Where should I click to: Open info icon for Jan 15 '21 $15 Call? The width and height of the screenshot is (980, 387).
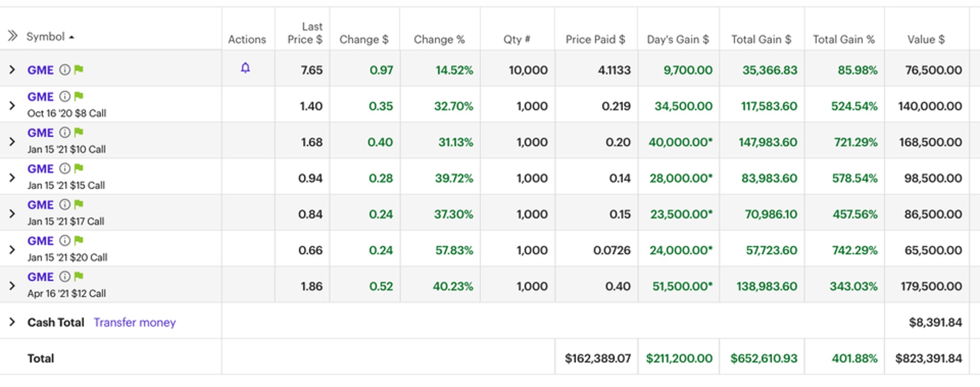point(65,168)
